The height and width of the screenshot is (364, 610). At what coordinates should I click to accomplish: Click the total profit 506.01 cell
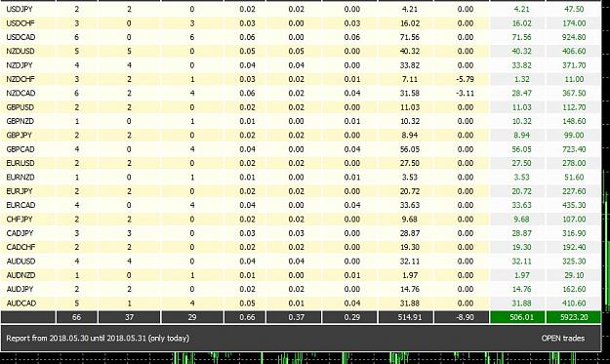517,317
